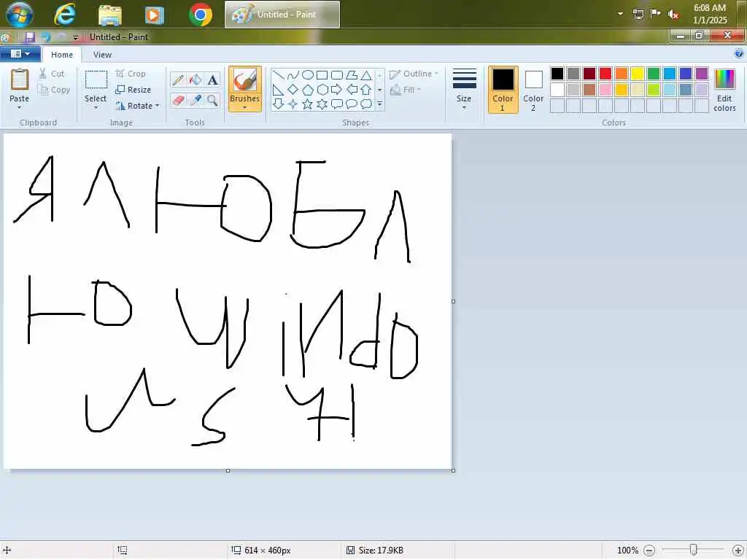Open the Paint Help icon
The image size is (747, 560).
pos(739,53)
